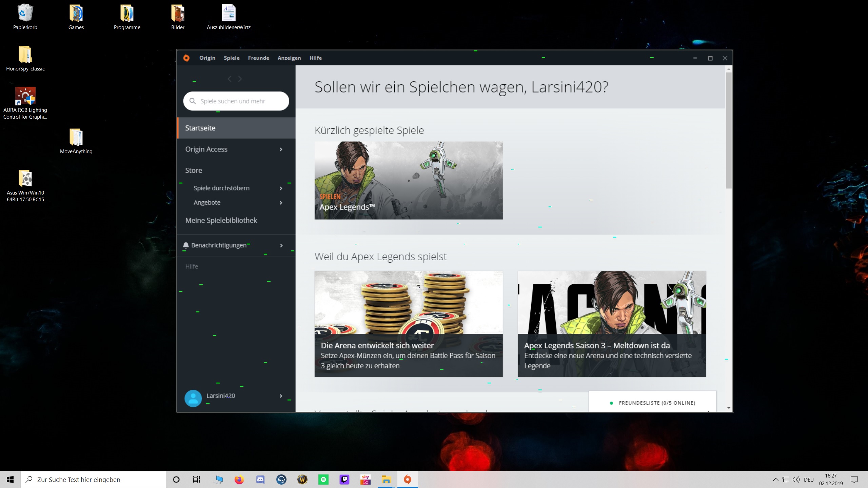The image size is (868, 488).
Task: Expand the Larsini420 user menu chevron
Action: pos(281,396)
